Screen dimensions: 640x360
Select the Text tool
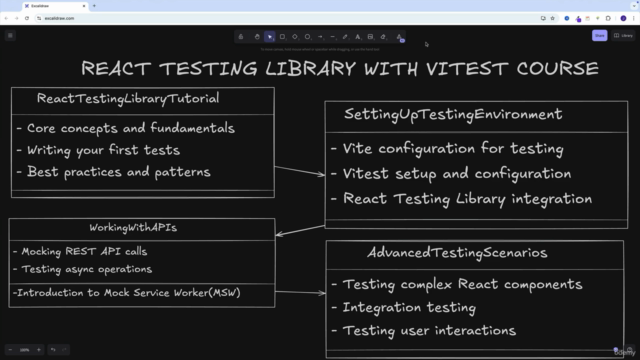click(x=358, y=37)
